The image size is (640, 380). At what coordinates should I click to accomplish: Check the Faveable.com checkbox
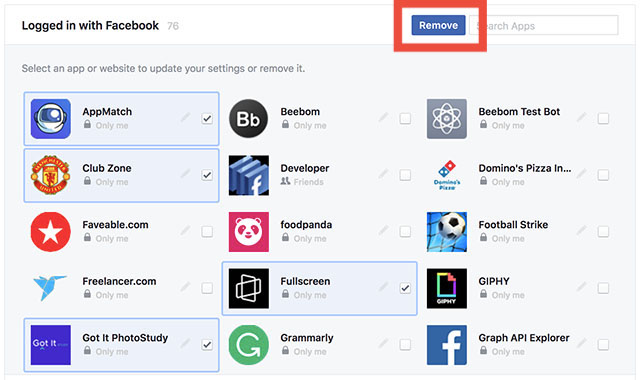point(207,232)
